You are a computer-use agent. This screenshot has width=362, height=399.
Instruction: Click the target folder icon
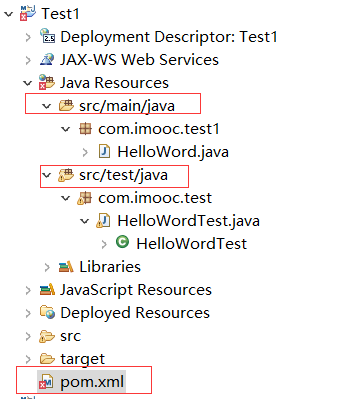[47, 359]
